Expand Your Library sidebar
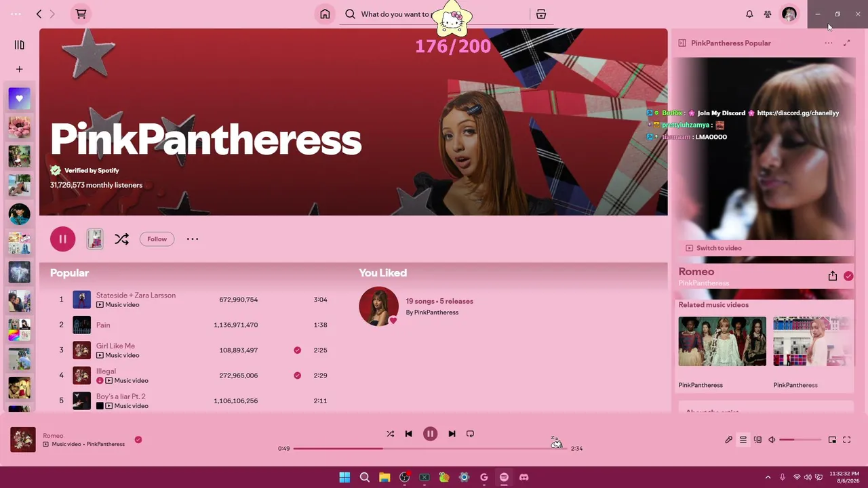This screenshot has width=868, height=488. (x=19, y=45)
